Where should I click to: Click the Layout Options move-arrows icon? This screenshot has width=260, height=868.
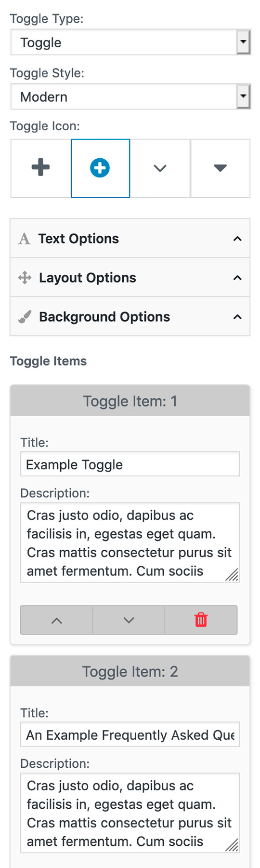click(x=25, y=278)
